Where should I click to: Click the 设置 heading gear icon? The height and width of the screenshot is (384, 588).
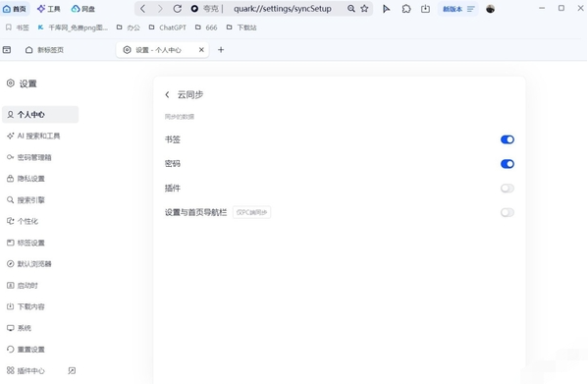11,83
